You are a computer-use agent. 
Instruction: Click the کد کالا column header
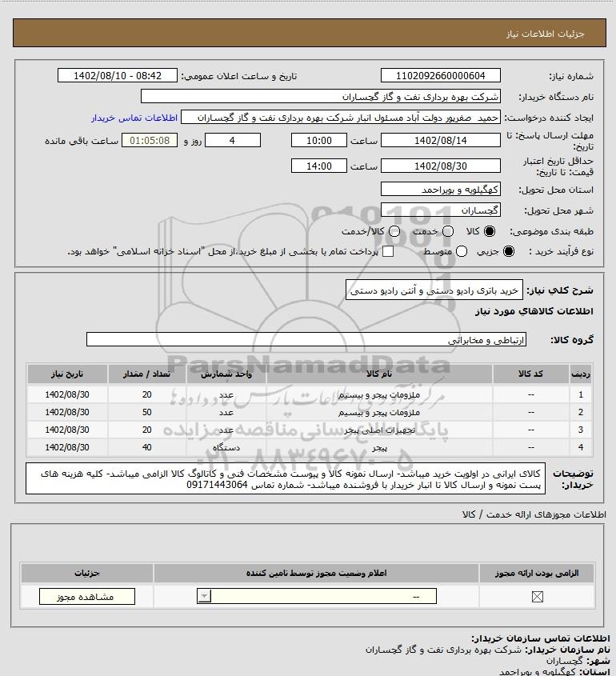coord(530,374)
